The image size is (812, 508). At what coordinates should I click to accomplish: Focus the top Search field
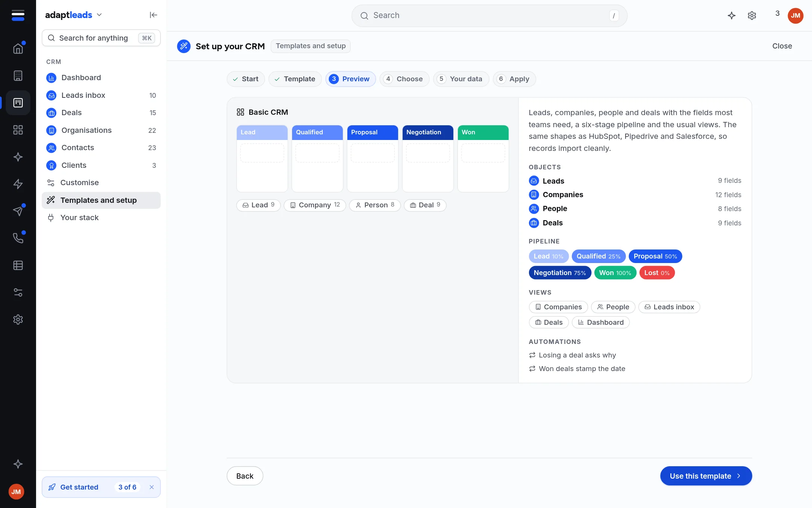tap(489, 16)
